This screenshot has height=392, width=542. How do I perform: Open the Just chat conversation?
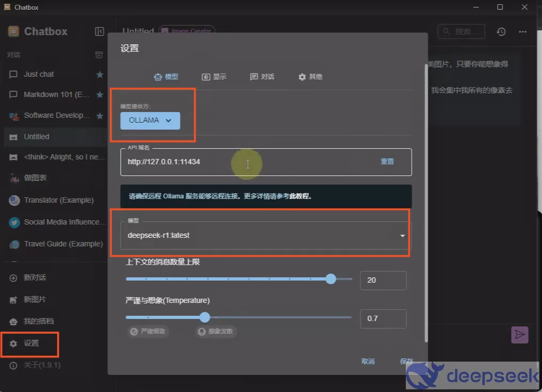[x=56, y=74]
